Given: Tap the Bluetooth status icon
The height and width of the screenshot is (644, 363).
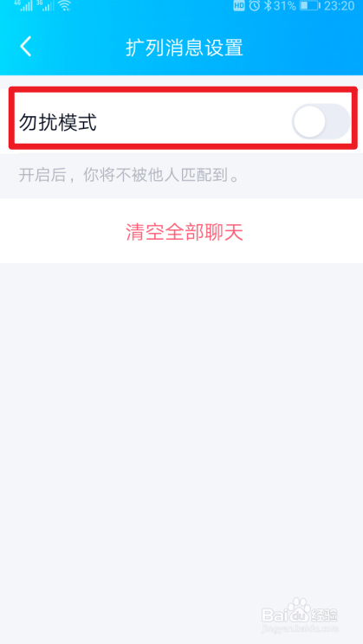Looking at the screenshot, I should [x=267, y=5].
